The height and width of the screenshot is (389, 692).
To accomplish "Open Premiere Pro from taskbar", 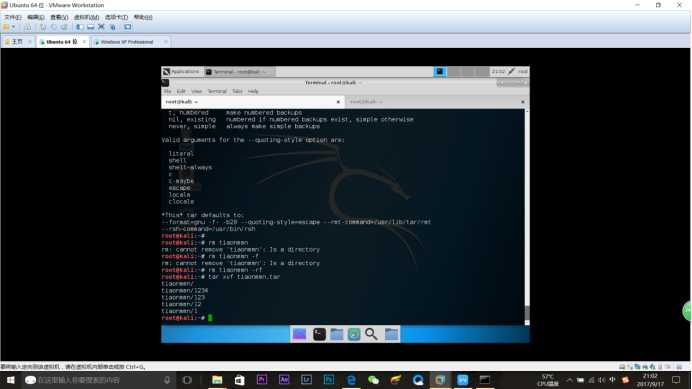I will (262, 380).
